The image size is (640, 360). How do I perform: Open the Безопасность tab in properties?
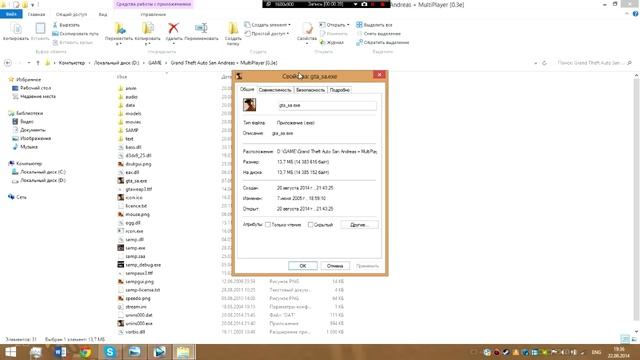(310, 90)
